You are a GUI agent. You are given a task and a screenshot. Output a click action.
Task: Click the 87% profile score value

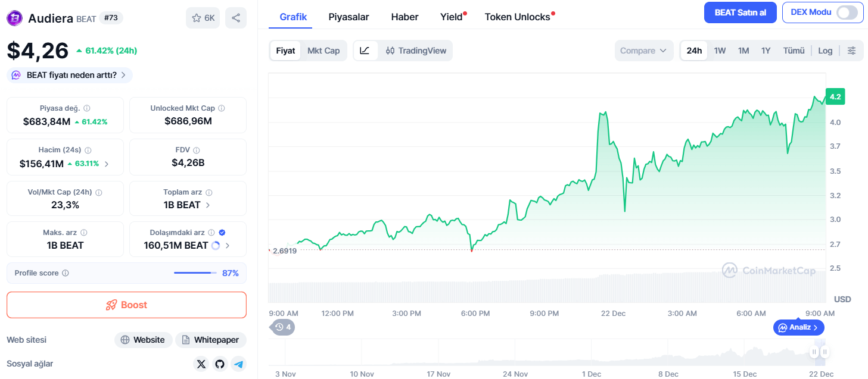[x=231, y=273]
